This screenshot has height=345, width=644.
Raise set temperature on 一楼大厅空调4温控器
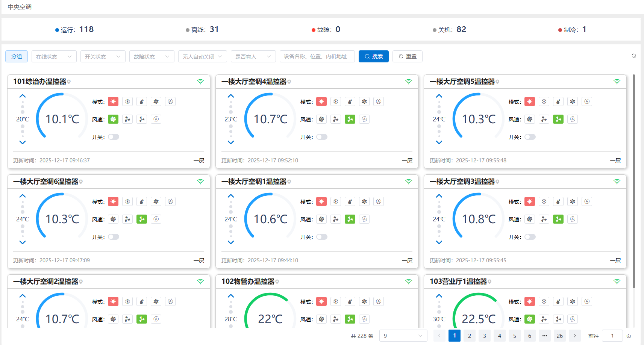[231, 96]
